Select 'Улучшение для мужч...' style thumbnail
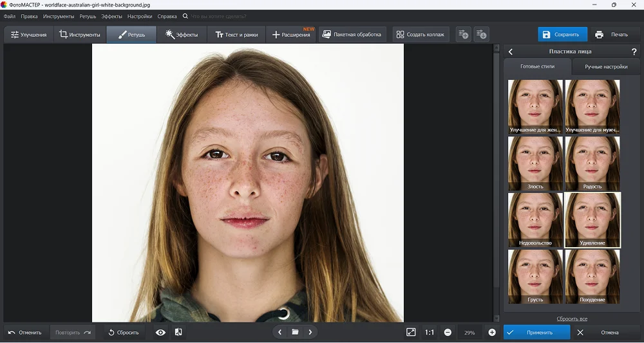Screen dimensions: 644x343 [592, 107]
